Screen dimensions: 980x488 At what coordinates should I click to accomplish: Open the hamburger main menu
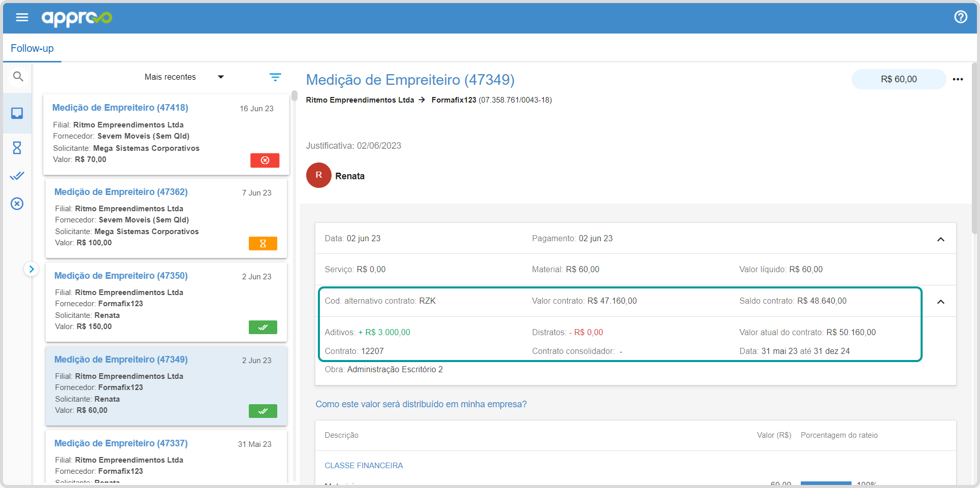22,17
